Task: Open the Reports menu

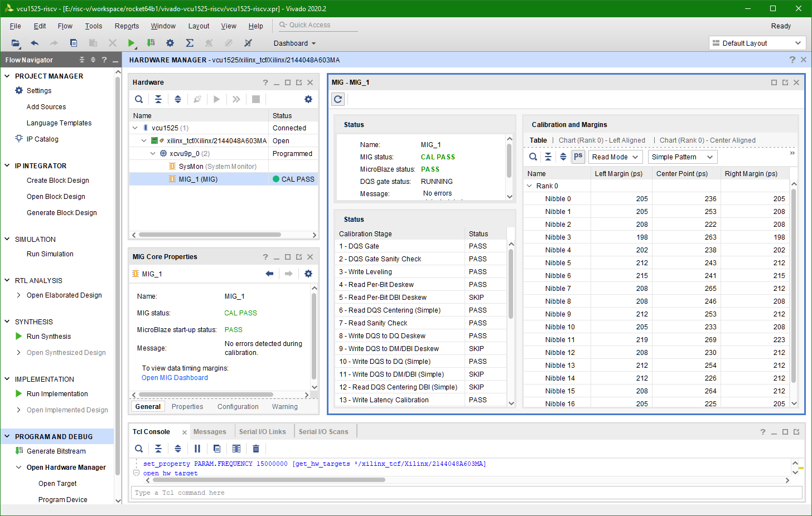Action: tap(127, 26)
